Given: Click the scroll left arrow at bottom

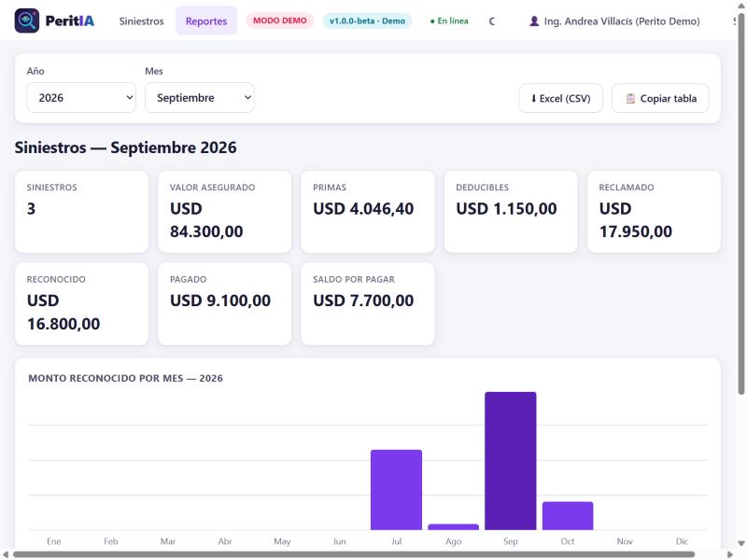Looking at the screenshot, I should point(6,554).
